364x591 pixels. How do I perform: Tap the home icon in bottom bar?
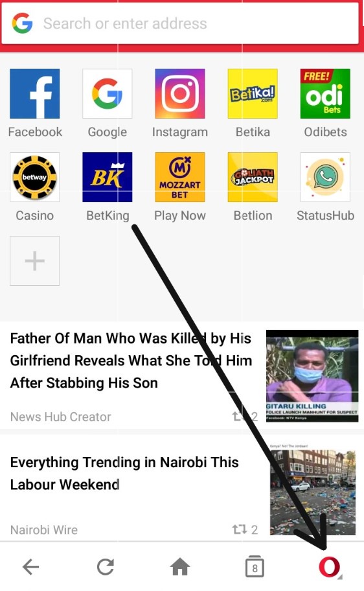point(180,566)
